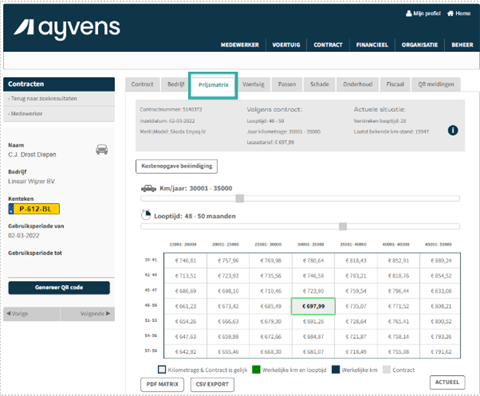The width and height of the screenshot is (480, 396).
Task: Open the VOERTUIG menu
Action: tap(286, 45)
